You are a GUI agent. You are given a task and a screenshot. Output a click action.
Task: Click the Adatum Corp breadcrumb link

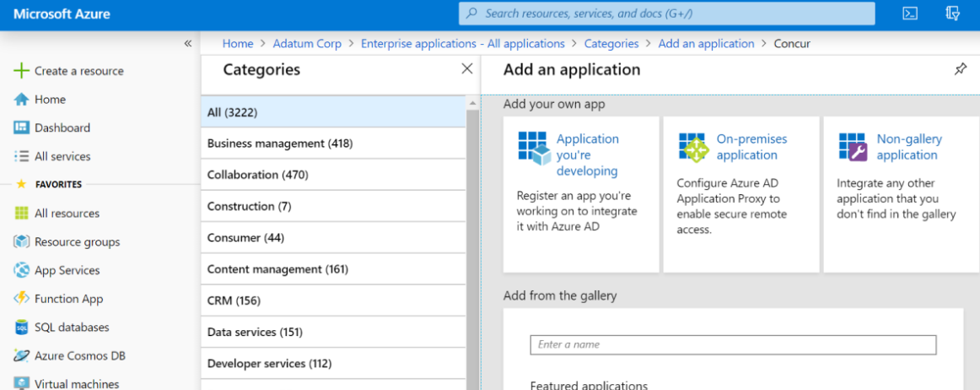pos(307,43)
